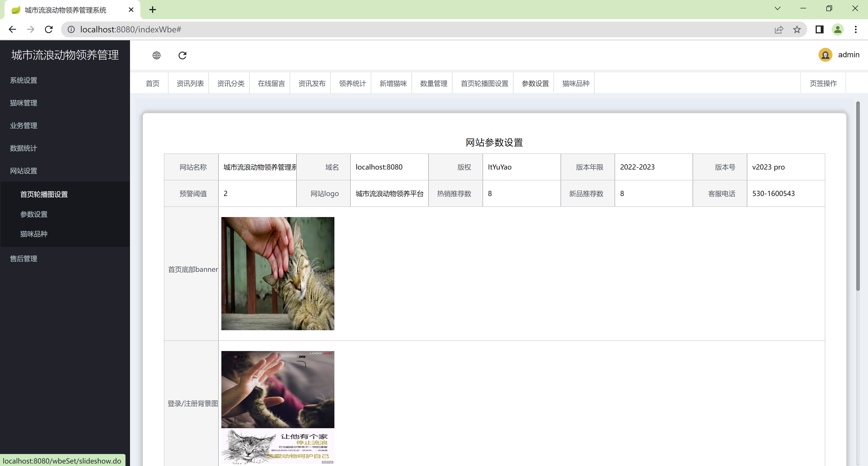Switch to the 新增猫咪 tab
The height and width of the screenshot is (466, 868).
tap(393, 83)
